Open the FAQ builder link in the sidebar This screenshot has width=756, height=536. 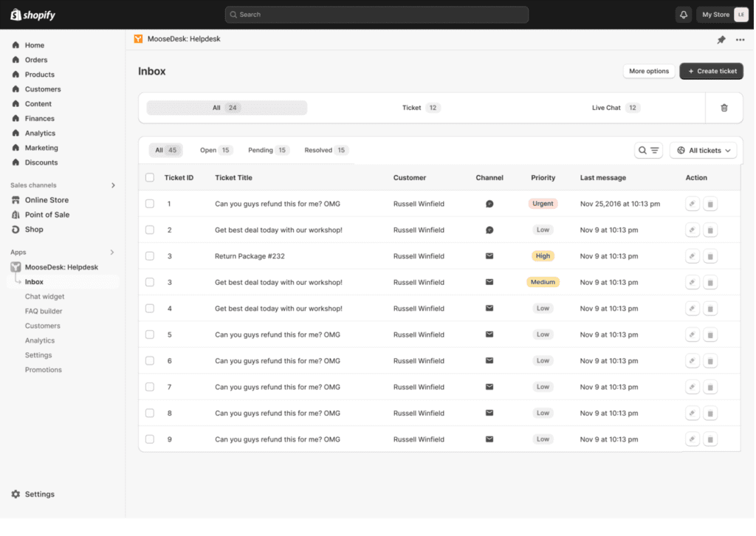tap(43, 311)
